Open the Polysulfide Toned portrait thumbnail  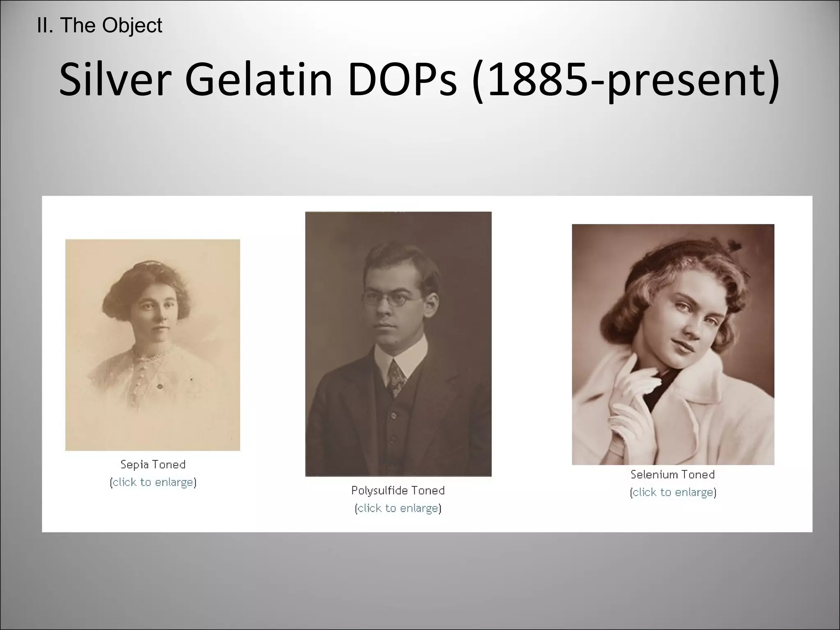[398, 344]
